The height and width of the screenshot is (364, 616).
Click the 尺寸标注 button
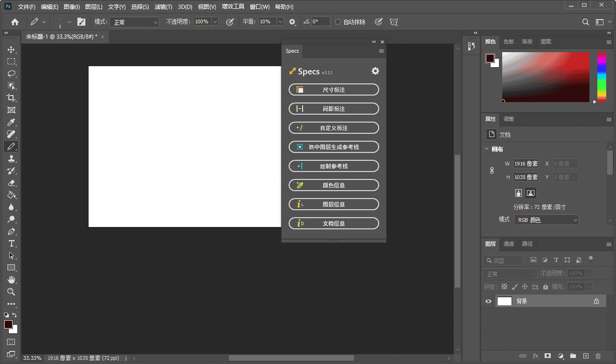(333, 89)
